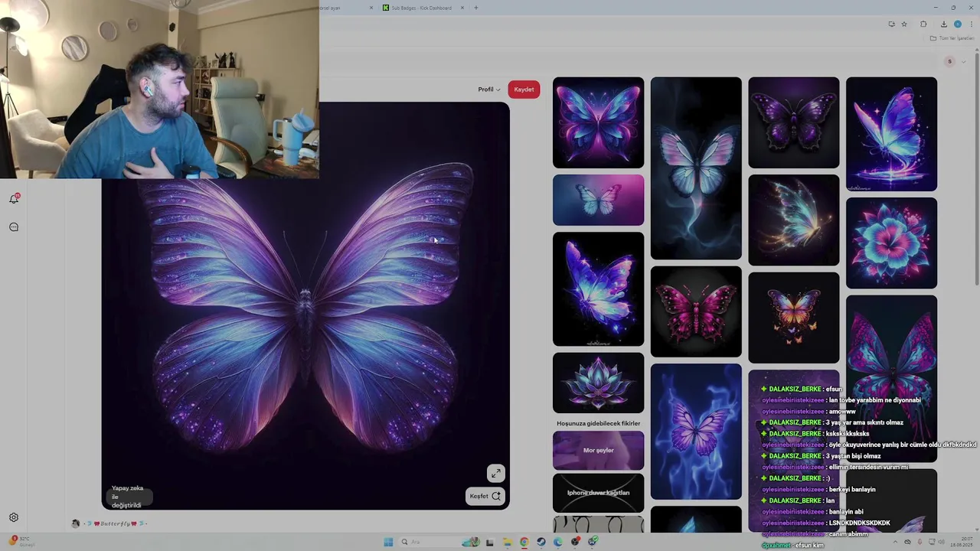Open Microsoft Edge from taskbar
This screenshot has width=980, height=551.
[x=557, y=543]
